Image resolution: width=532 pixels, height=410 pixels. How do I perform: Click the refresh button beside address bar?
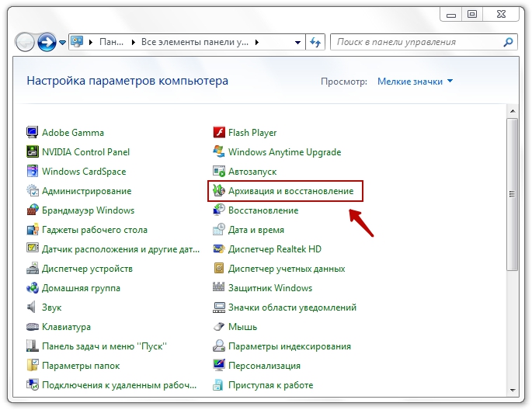[x=315, y=43]
